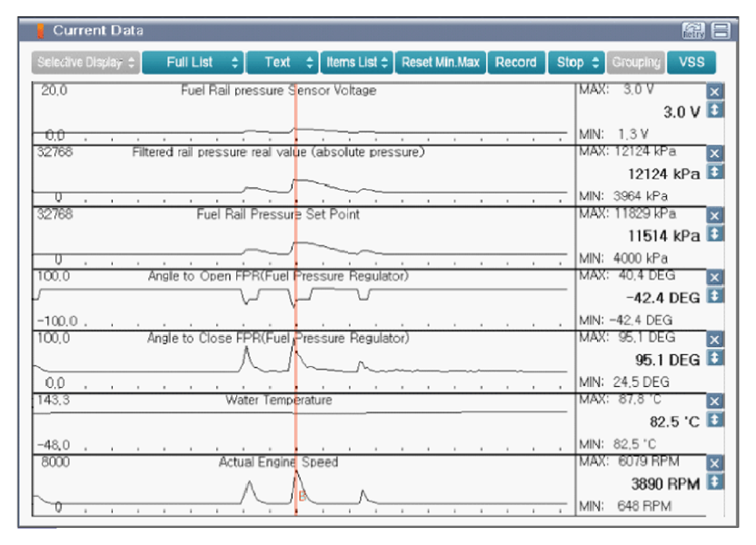The width and height of the screenshot is (756, 545).
Task: Remove the Angle to Close FPR graph
Action: [714, 340]
